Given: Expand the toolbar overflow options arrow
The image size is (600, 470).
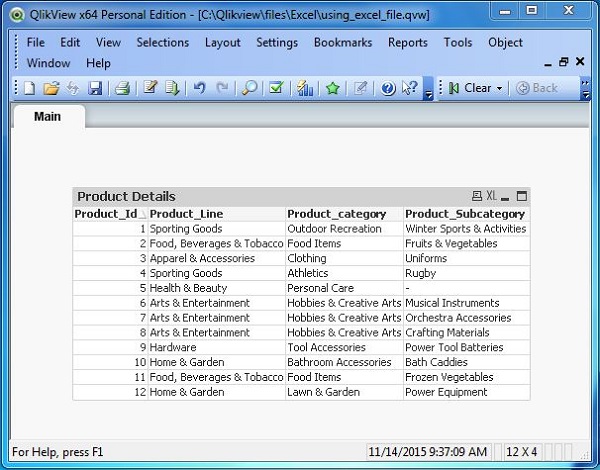Looking at the screenshot, I should coord(429,94).
